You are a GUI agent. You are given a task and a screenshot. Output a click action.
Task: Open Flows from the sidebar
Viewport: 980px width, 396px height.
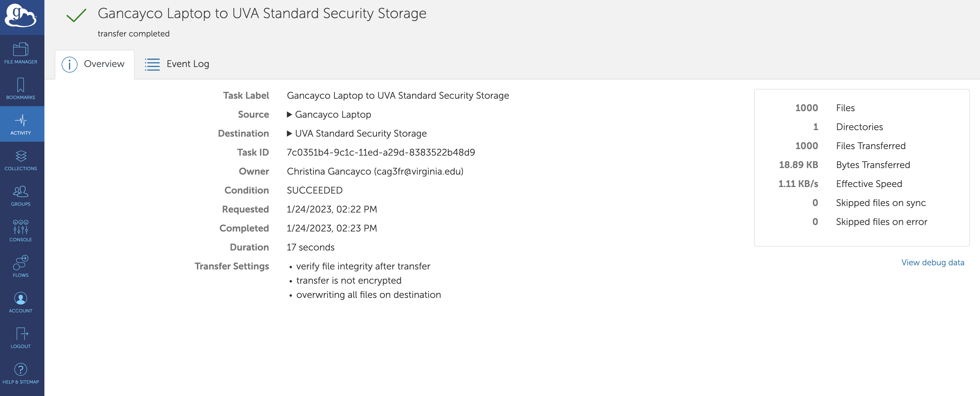coord(20,263)
